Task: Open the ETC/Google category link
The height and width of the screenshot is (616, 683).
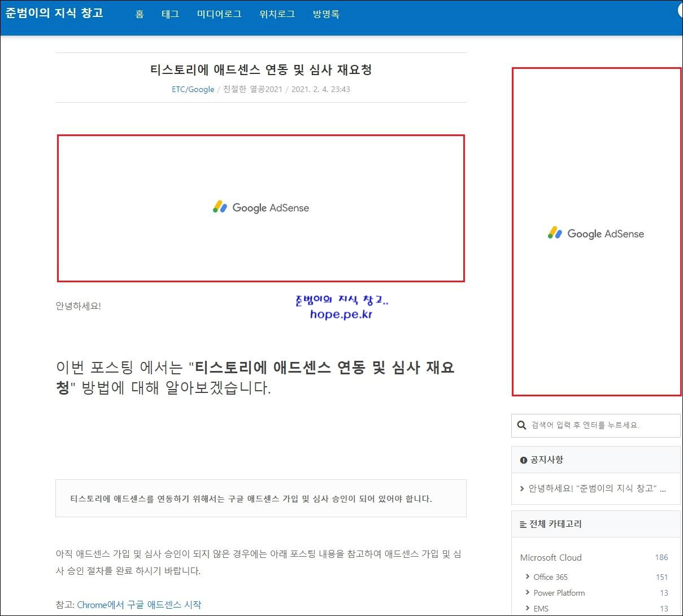Action: coord(193,89)
